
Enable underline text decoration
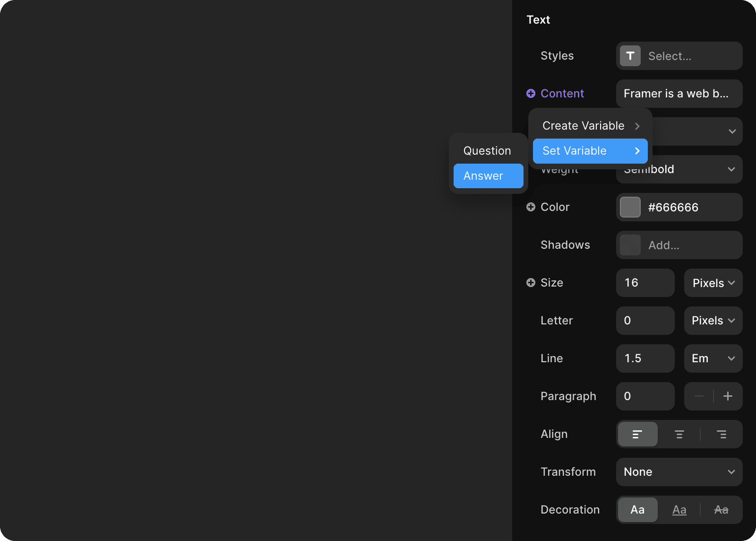point(679,510)
